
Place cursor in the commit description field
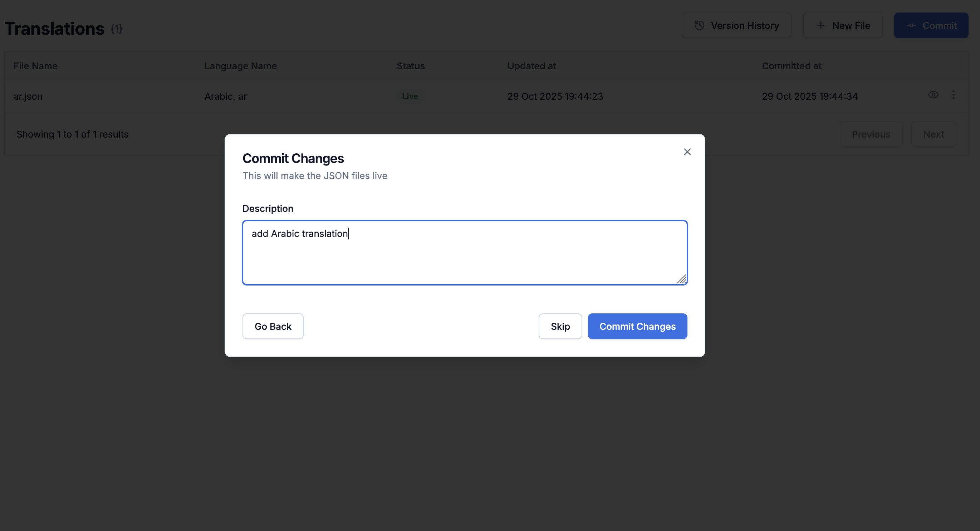click(x=464, y=253)
